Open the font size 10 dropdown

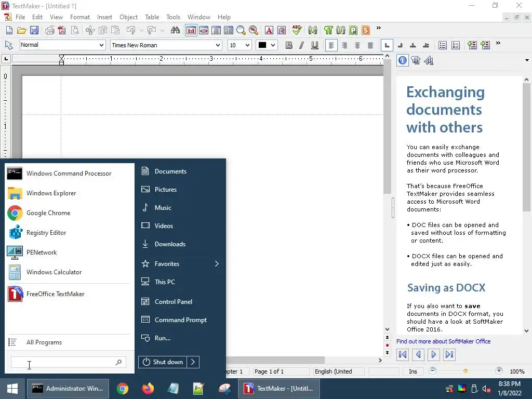pyautogui.click(x=247, y=45)
